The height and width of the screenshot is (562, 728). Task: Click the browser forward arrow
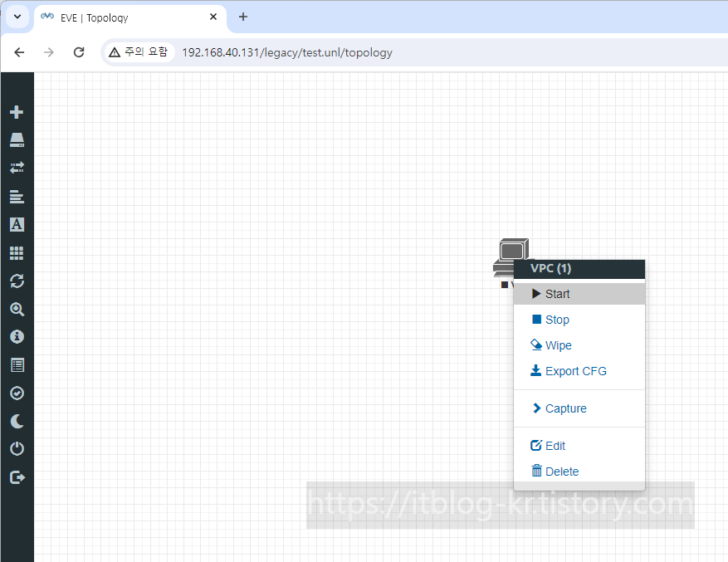coord(49,52)
